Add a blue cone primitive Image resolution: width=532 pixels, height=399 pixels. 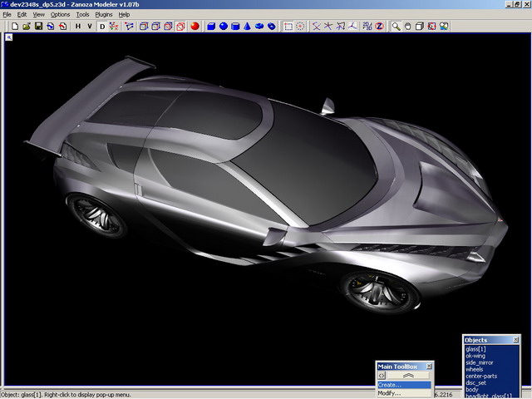[x=248, y=26]
